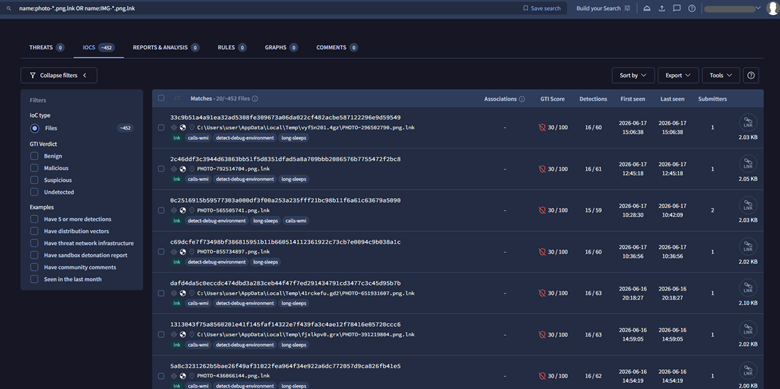Click the GTI score shield icon for PHOTO-296502790 row

[542, 127]
